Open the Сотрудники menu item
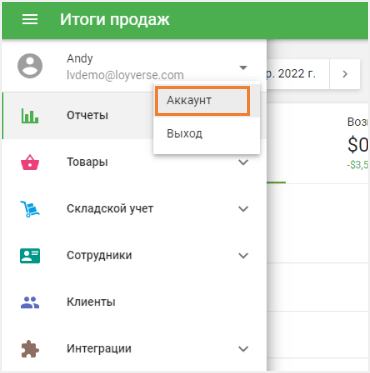This screenshot has width=370, height=373. click(134, 255)
